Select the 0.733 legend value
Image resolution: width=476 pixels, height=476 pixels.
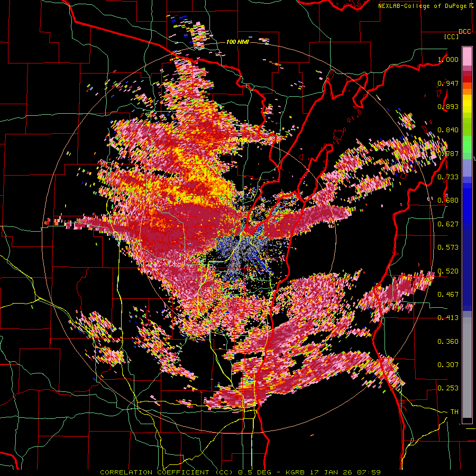coord(448,177)
